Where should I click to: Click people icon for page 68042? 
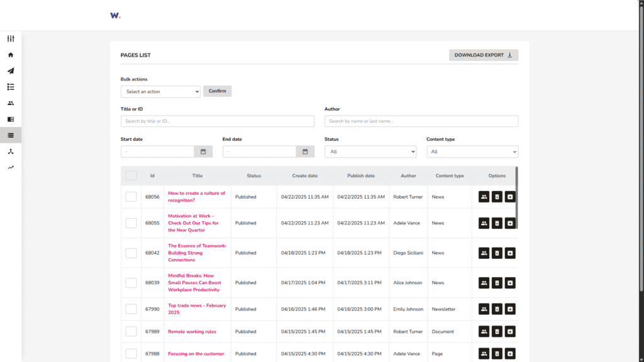[484, 253]
